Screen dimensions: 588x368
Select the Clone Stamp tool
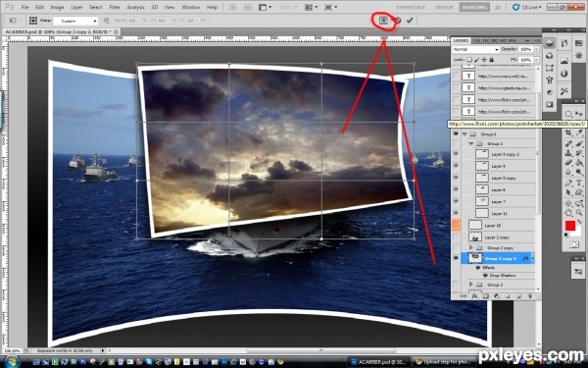(x=568, y=153)
